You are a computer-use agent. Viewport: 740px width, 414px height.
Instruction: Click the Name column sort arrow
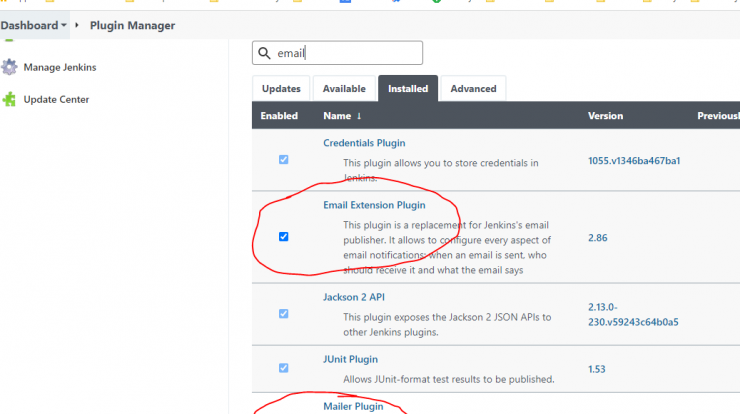click(359, 116)
